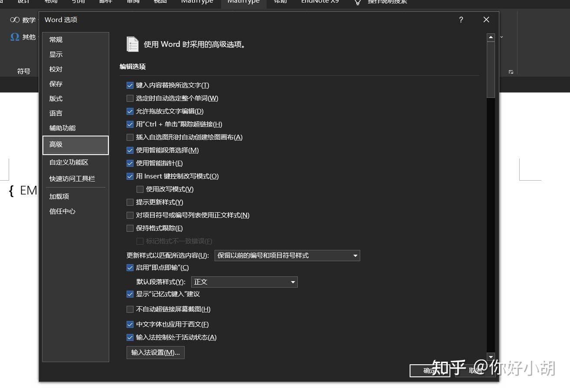Select 语言 category in sidebar

pos(75,113)
